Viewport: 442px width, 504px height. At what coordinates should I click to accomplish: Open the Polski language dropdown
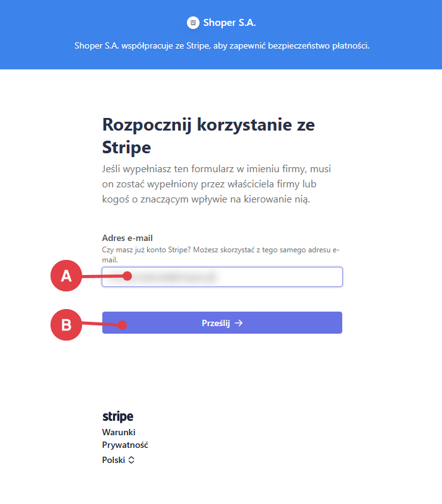114,460
